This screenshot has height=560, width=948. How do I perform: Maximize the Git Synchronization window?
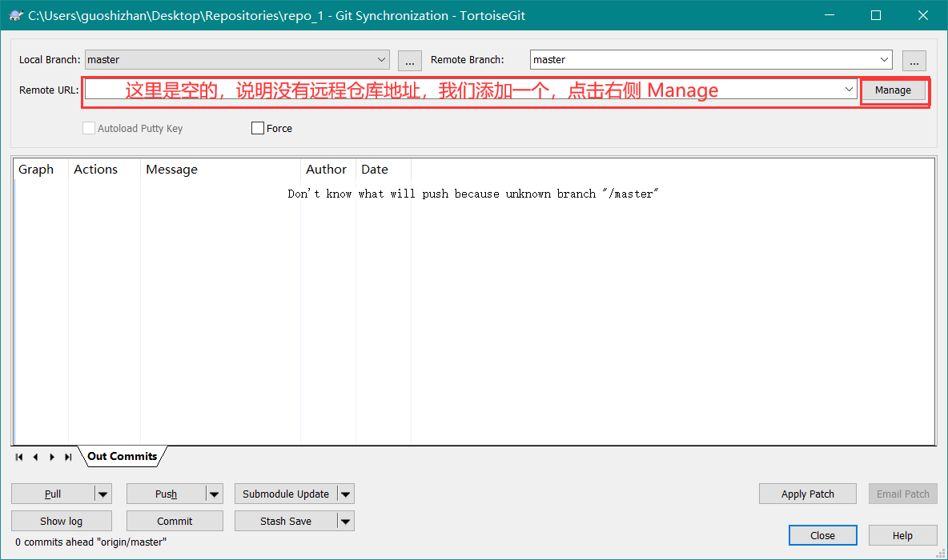click(x=876, y=15)
